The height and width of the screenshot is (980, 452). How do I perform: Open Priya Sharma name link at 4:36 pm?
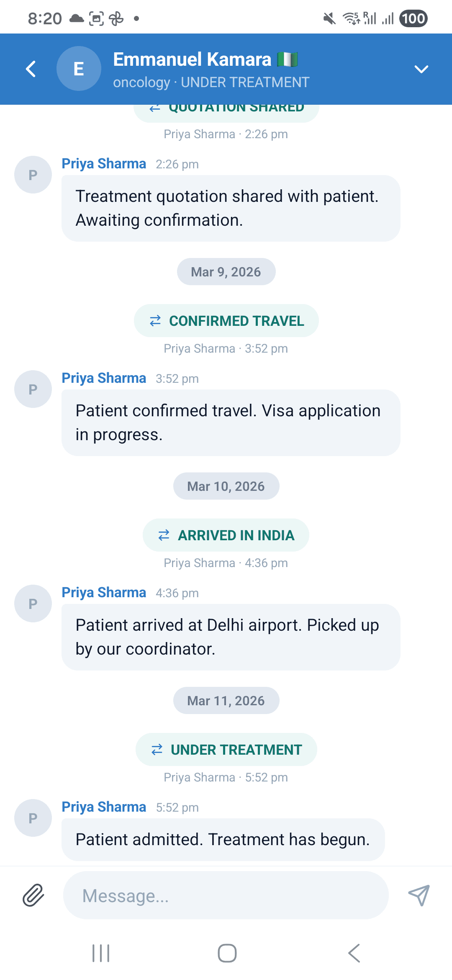click(x=104, y=593)
